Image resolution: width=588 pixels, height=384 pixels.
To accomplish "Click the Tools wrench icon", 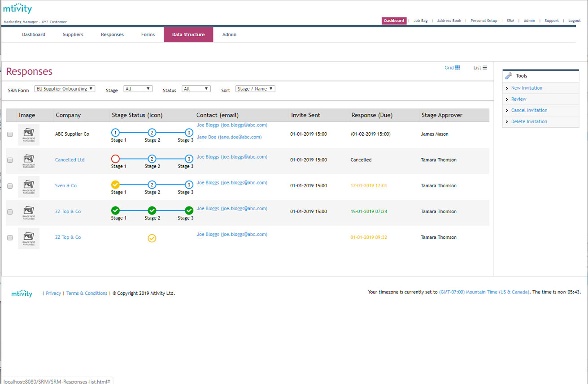I will (509, 76).
